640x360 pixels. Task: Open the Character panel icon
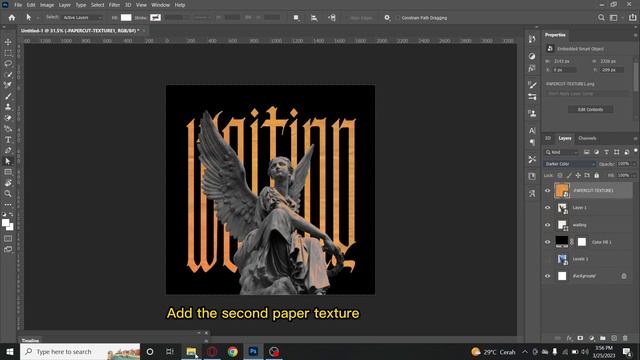tap(532, 131)
